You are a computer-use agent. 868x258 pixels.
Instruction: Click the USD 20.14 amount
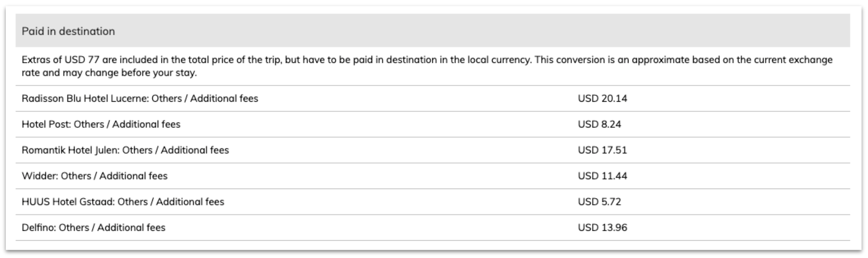pyautogui.click(x=602, y=98)
